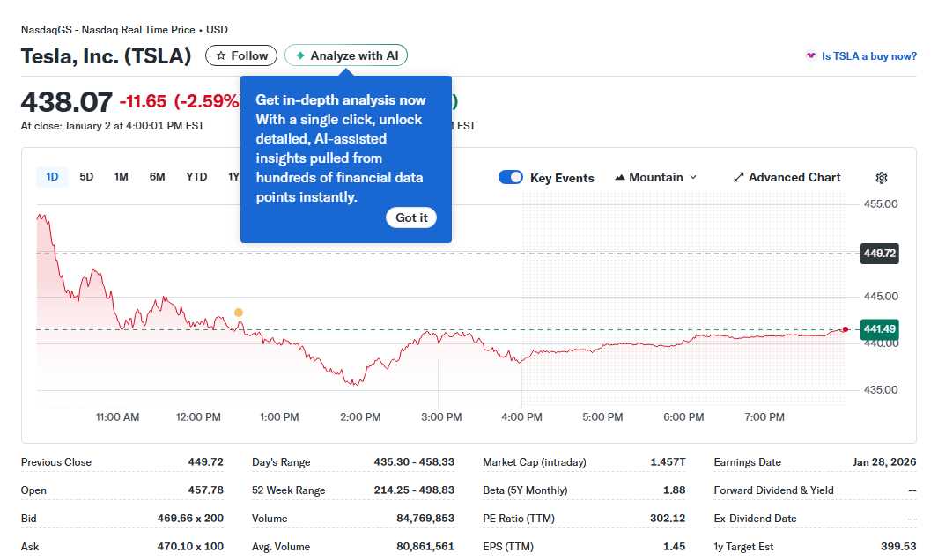938x560 pixels.
Task: View the 1Y price chart
Action: click(x=233, y=176)
